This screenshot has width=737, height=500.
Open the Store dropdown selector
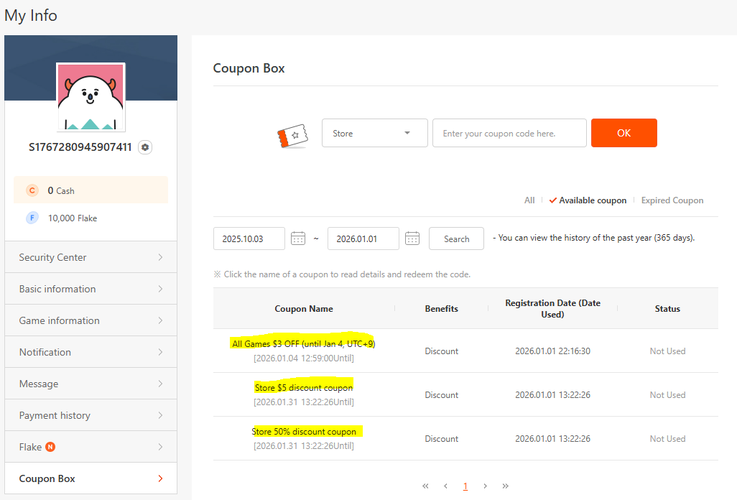(x=375, y=133)
